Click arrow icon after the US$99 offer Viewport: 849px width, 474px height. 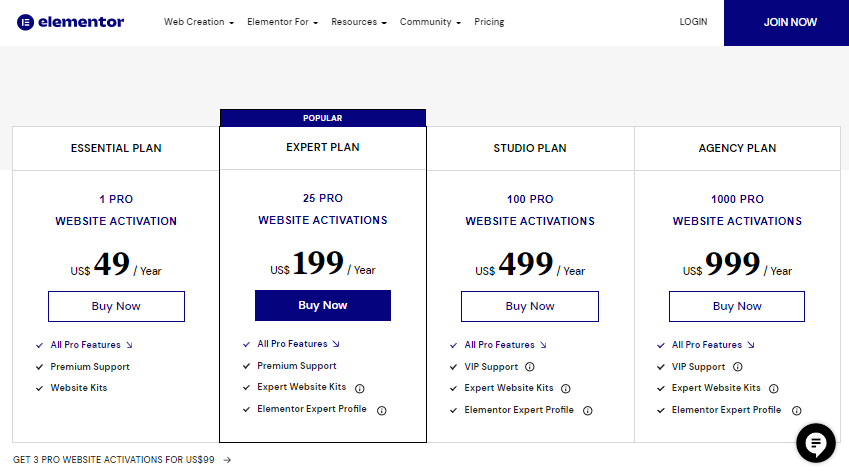[227, 460]
